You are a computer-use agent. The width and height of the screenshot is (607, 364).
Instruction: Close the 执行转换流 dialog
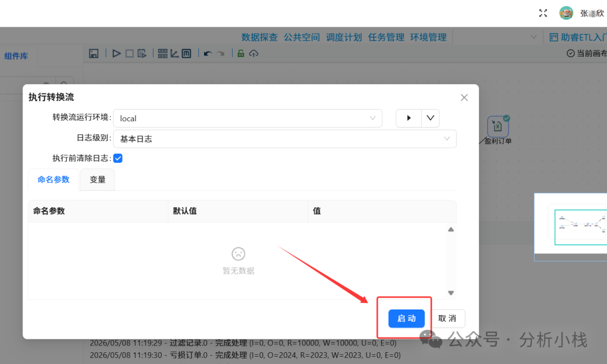point(464,98)
